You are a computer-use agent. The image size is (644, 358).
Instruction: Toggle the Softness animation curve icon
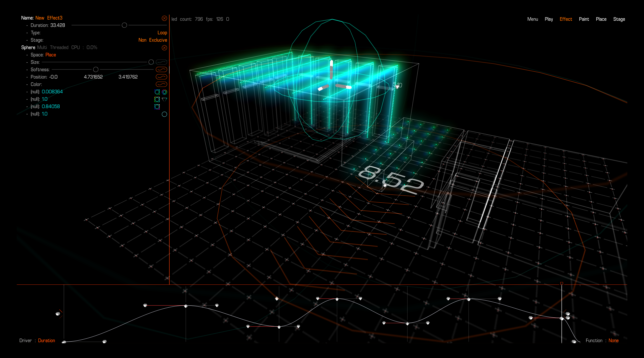coord(161,69)
